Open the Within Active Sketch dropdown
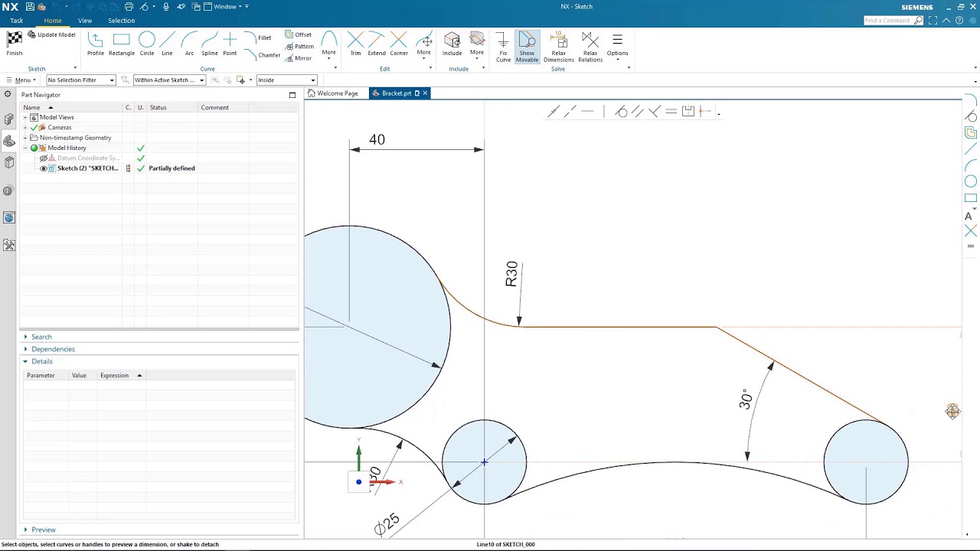The image size is (980, 551). (169, 80)
